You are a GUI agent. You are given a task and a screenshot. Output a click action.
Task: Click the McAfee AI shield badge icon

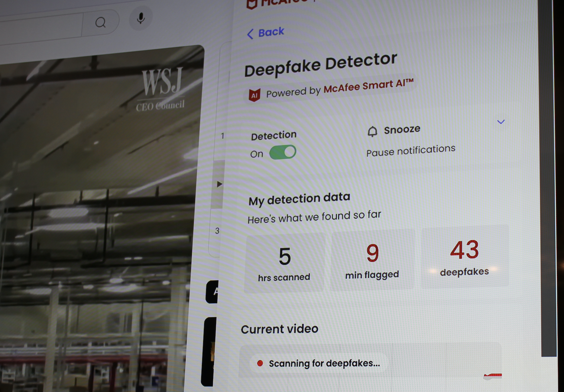pyautogui.click(x=254, y=95)
